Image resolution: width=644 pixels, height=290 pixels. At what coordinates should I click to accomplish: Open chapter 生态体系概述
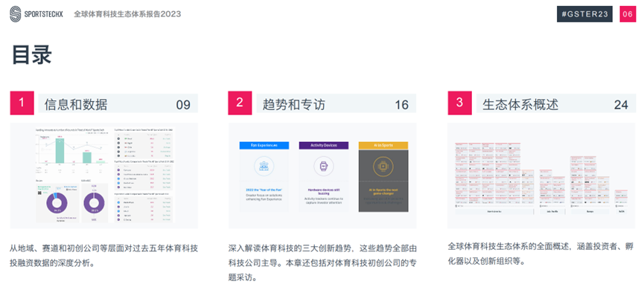[x=520, y=105]
